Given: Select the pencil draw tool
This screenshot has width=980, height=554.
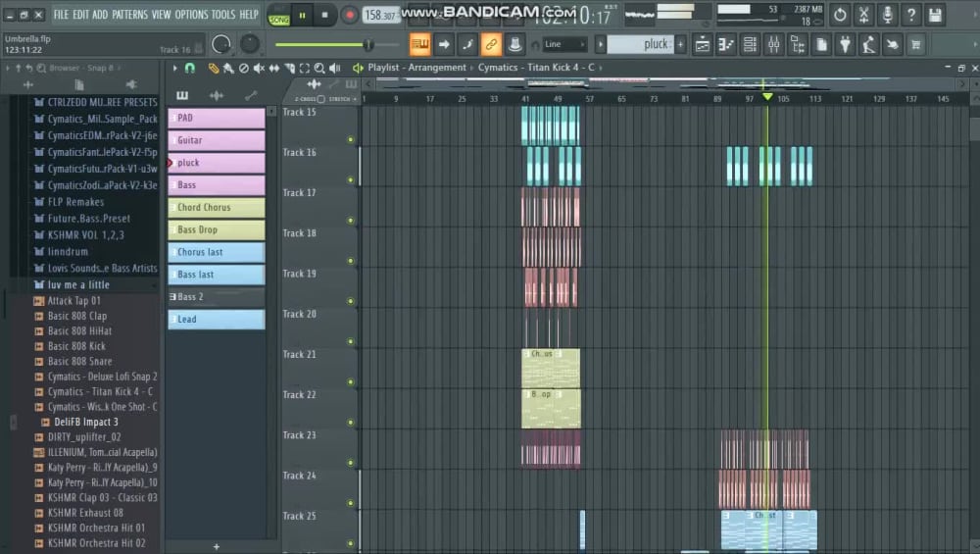Looking at the screenshot, I should tap(214, 68).
